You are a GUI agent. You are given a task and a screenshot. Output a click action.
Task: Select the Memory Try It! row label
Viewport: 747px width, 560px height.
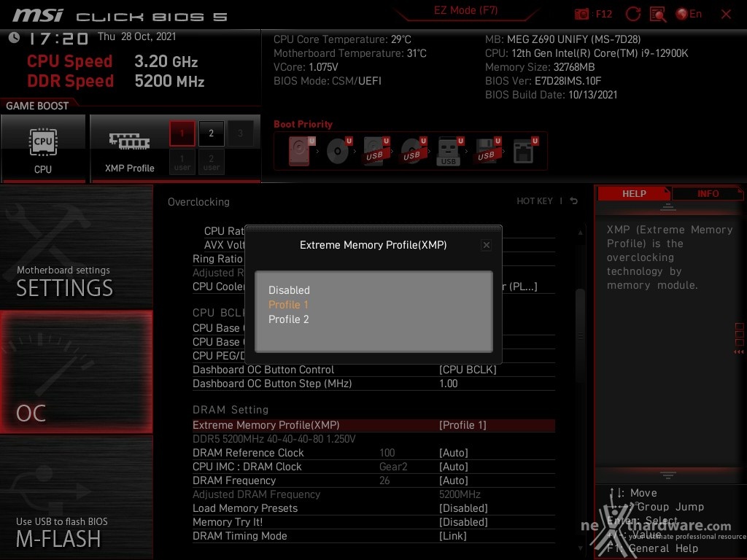pos(228,522)
